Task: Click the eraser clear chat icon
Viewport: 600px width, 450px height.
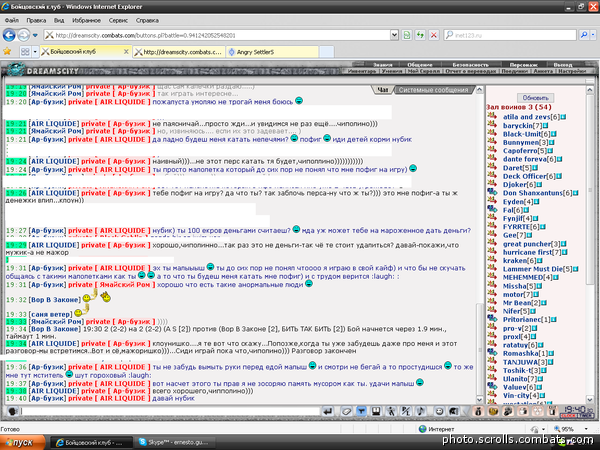Action: tap(346, 411)
